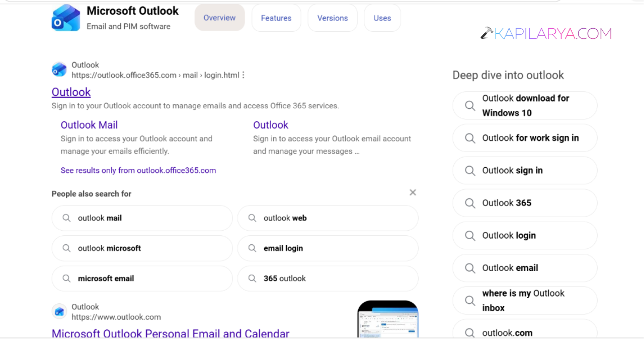The height and width of the screenshot is (339, 644).
Task: Click search icon beside Outlook for work sign in
Action: (x=470, y=138)
